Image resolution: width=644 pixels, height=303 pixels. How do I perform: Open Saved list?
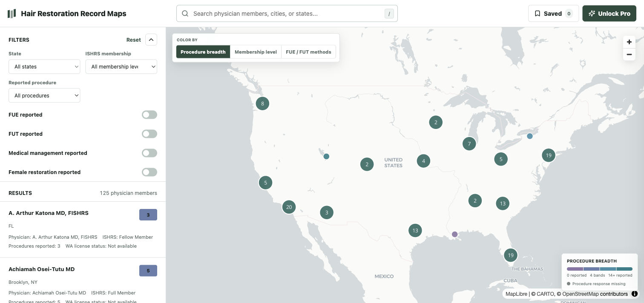553,14
